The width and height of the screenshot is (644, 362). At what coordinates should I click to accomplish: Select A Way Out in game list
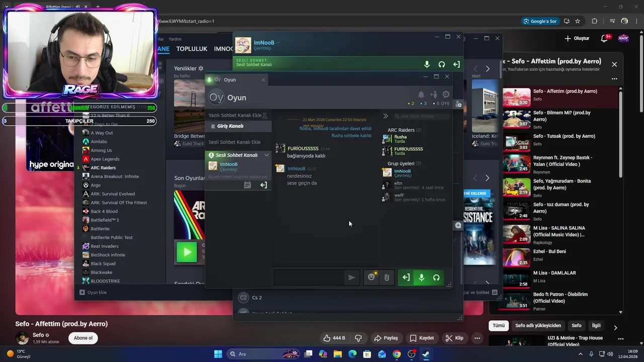(x=102, y=133)
